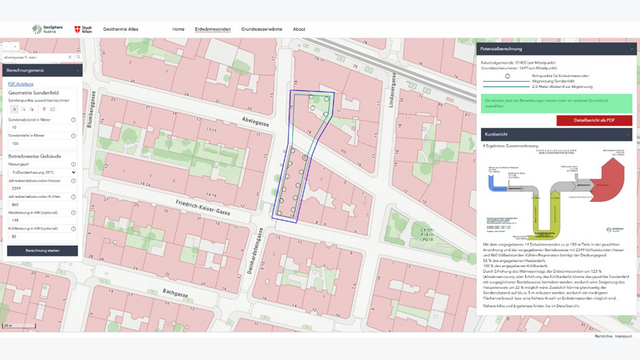
Task: Open the Heizungsart dropdown
Action: [x=42, y=172]
